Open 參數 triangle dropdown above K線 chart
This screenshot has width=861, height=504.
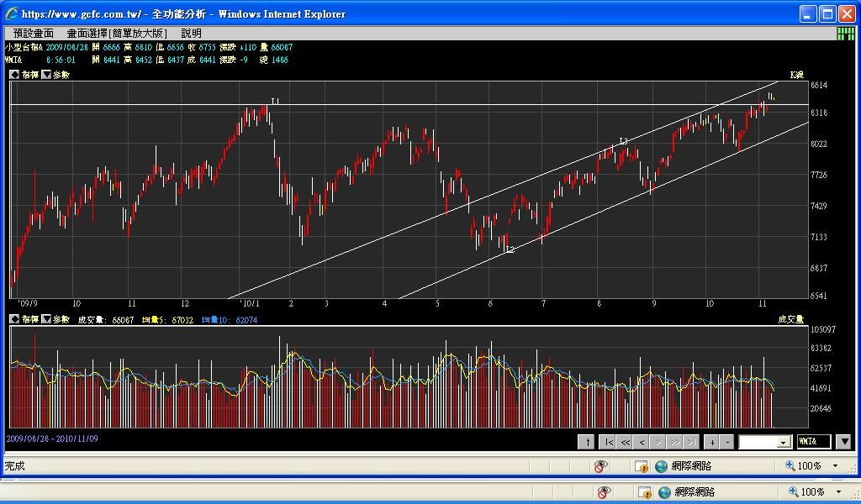pyautogui.click(x=46, y=74)
